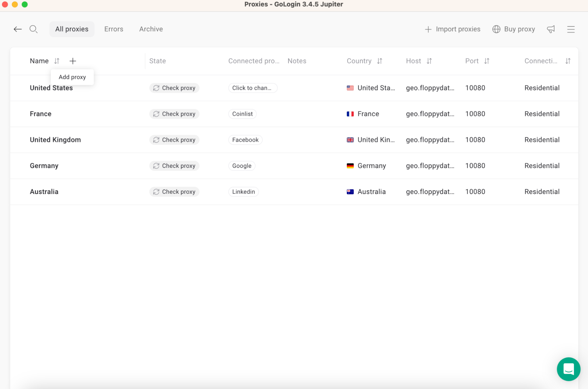Click port 10080 in the France row
588x389 pixels.
(x=475, y=114)
